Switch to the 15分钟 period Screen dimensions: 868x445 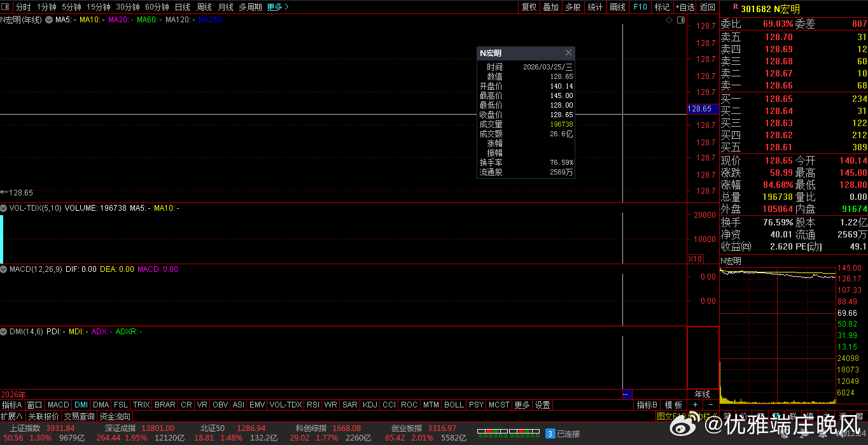pyautogui.click(x=98, y=7)
